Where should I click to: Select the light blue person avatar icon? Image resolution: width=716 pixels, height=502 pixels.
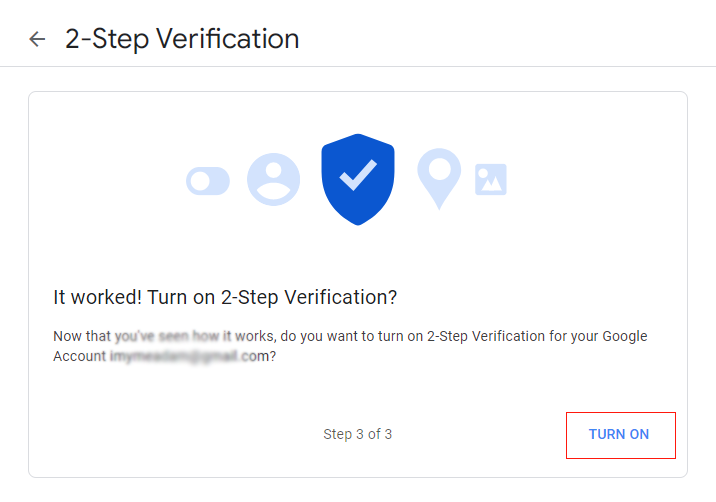point(274,179)
